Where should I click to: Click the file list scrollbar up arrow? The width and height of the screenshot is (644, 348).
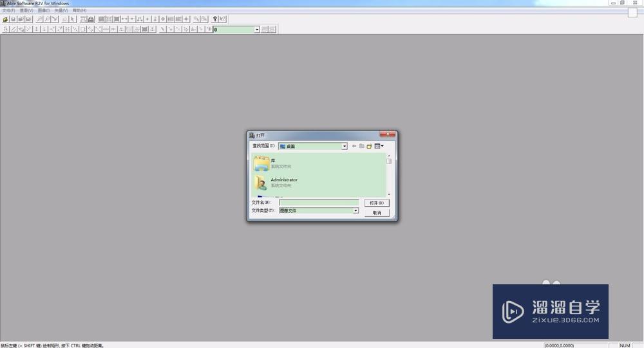point(389,156)
